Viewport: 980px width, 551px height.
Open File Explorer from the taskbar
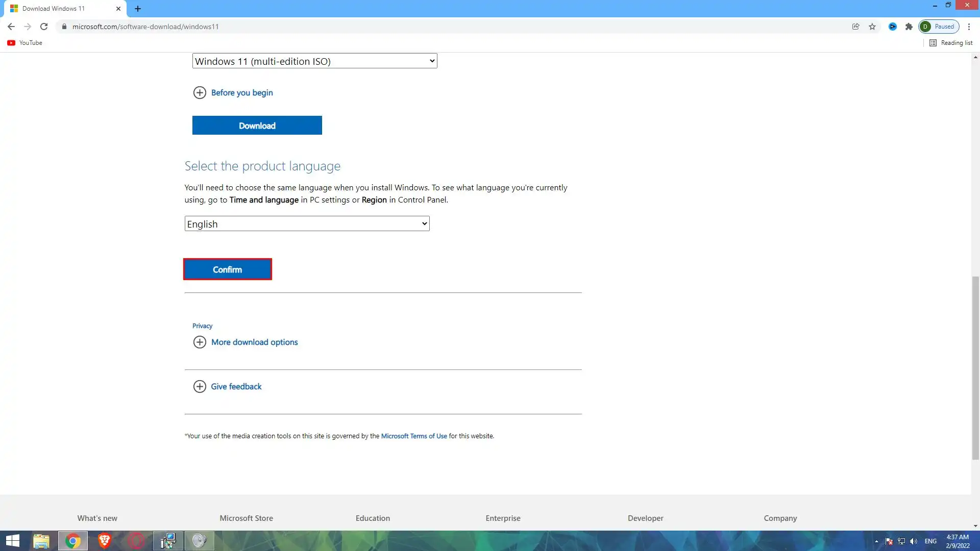click(41, 541)
